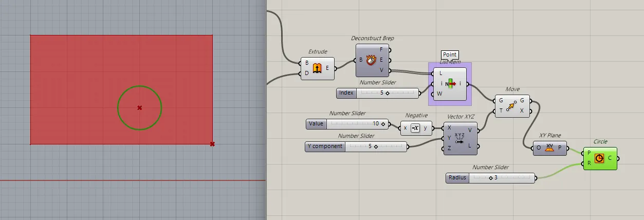The width and height of the screenshot is (644, 220).
Task: Click the T input of Move component
Action: point(500,111)
